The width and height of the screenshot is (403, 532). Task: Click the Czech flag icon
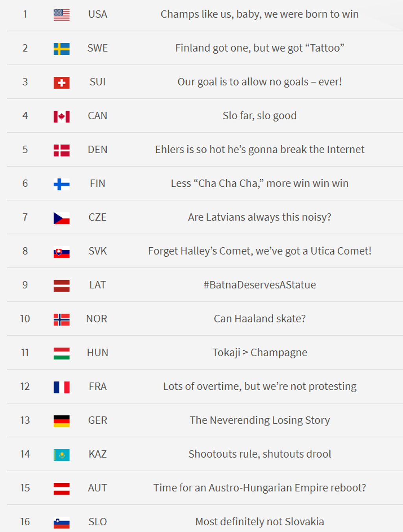pos(61,218)
